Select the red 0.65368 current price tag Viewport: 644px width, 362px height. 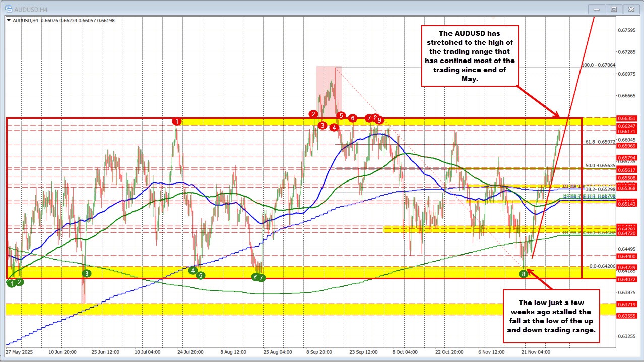626,188
